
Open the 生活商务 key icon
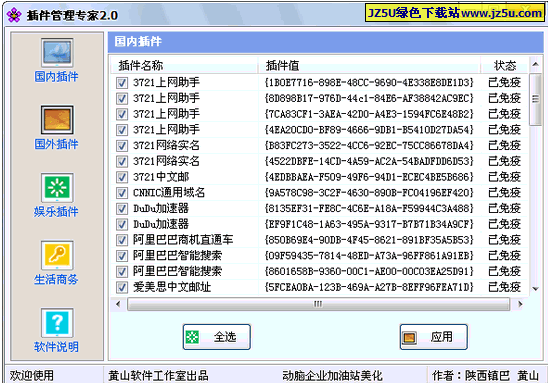click(57, 255)
